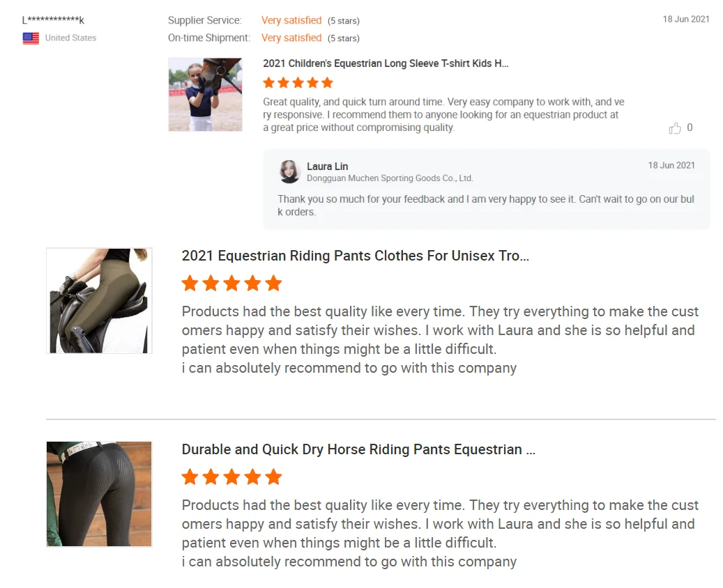Click Laura Lin's profile avatar
723x588 pixels.
coord(289,171)
